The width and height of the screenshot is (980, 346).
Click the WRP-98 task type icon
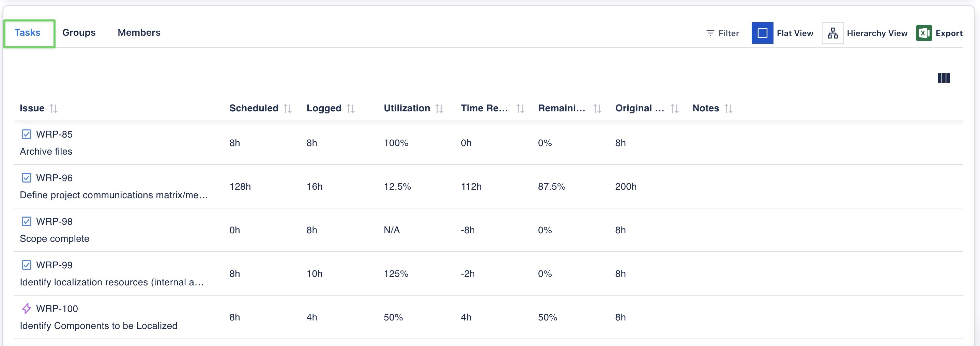click(x=26, y=221)
